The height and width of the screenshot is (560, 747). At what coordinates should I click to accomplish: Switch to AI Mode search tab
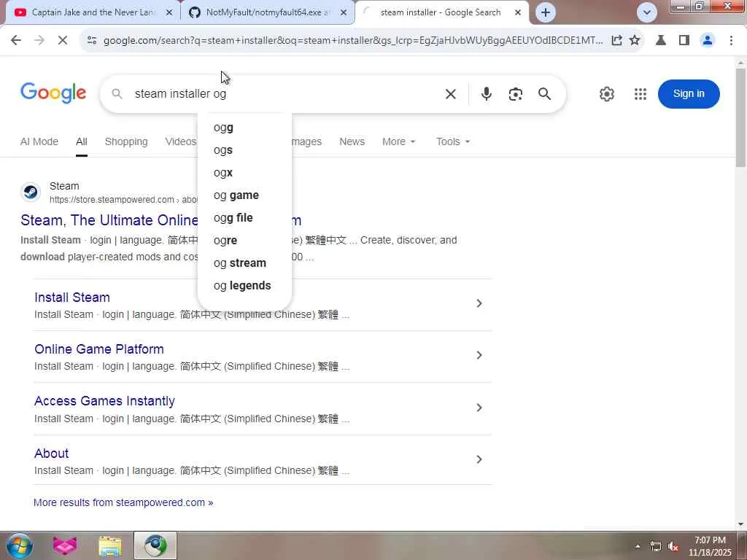click(x=39, y=141)
